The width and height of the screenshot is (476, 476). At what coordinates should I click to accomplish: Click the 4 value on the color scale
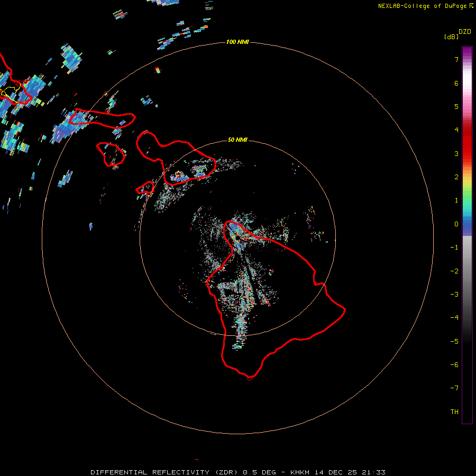[456, 130]
